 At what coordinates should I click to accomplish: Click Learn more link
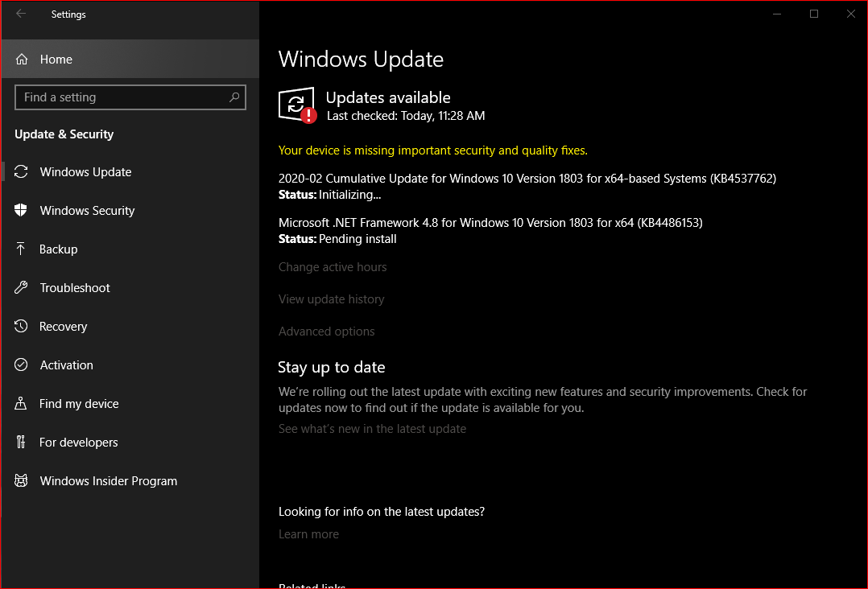pos(308,534)
